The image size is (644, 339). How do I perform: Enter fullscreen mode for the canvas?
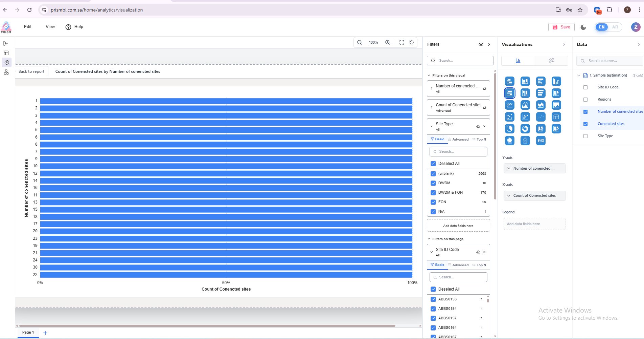click(x=401, y=42)
